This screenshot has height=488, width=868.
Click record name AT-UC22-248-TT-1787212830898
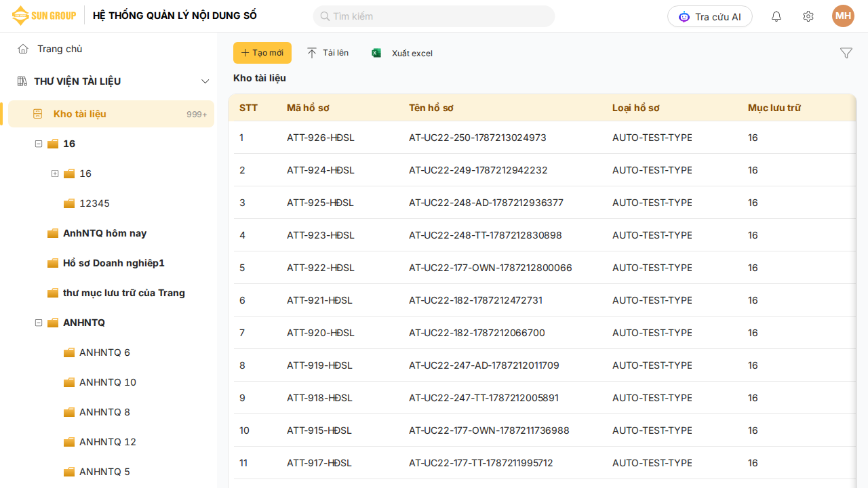pos(486,235)
